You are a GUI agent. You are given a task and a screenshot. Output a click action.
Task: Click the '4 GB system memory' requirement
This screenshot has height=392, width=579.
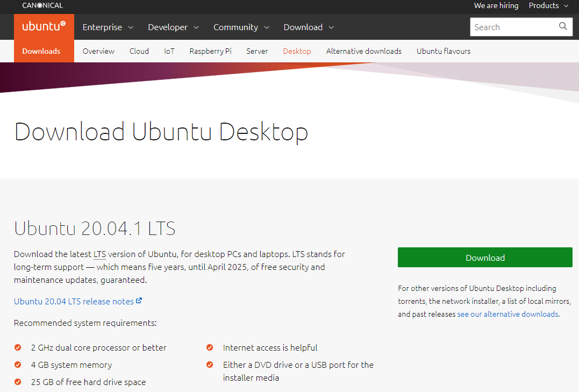(x=72, y=365)
